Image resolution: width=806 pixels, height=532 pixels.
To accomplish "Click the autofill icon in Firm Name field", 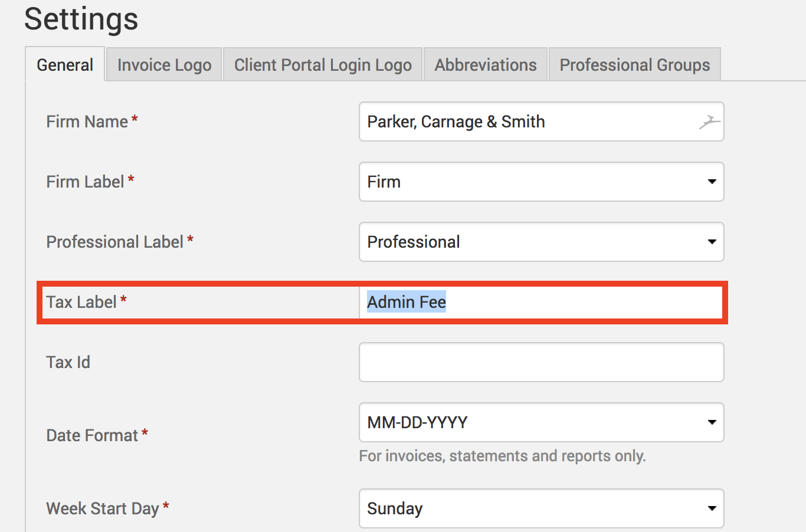I will pos(710,122).
